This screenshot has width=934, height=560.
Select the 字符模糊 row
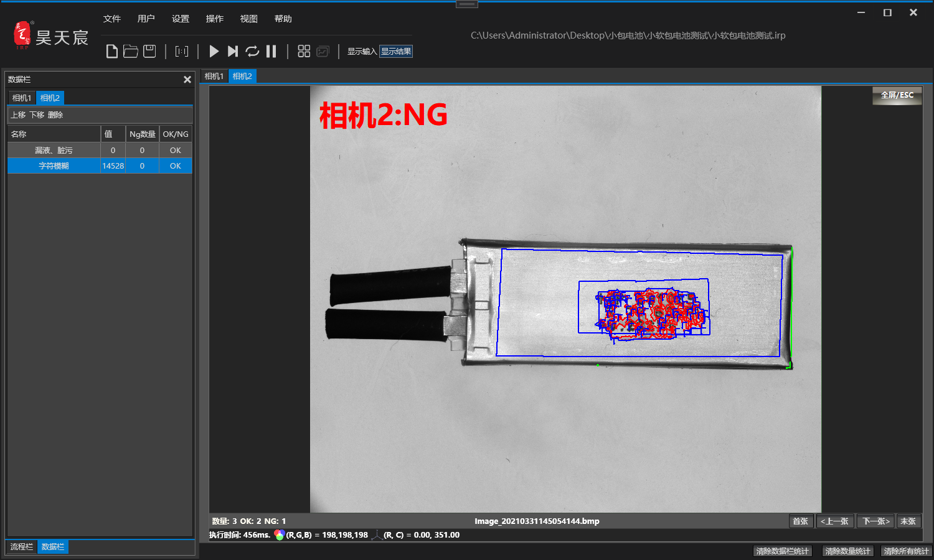(x=100, y=166)
